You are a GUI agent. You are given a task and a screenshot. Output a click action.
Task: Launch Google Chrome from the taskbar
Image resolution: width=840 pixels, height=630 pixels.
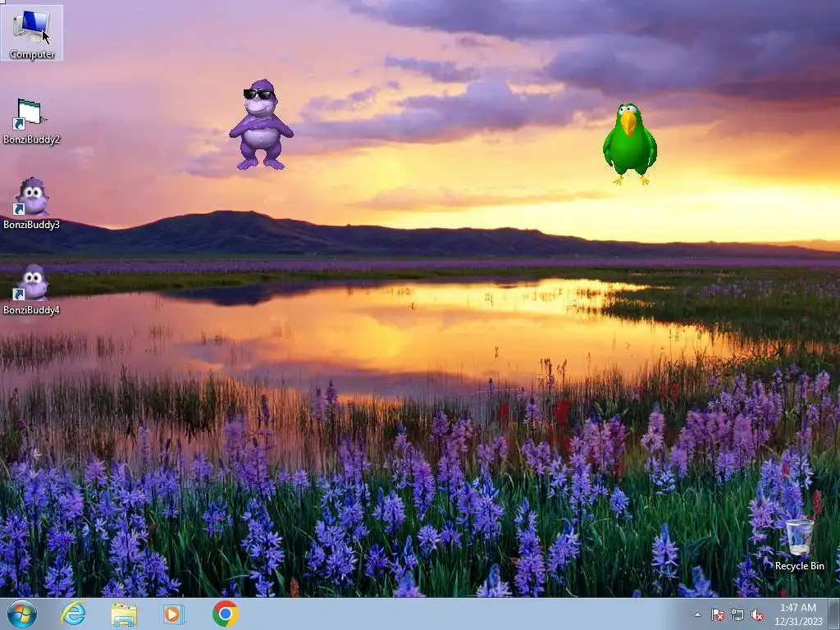(x=225, y=614)
